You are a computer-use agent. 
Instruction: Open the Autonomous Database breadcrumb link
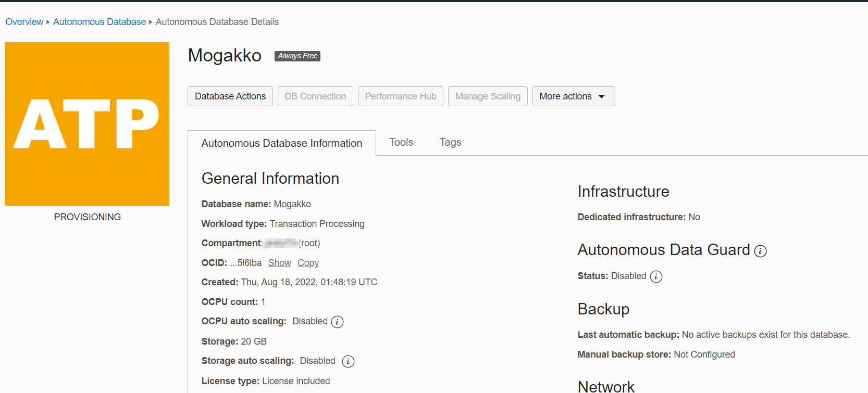click(x=100, y=22)
